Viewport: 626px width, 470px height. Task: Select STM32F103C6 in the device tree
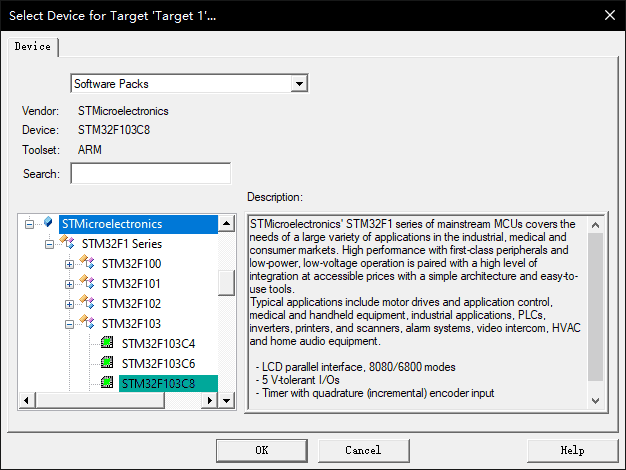(x=158, y=364)
